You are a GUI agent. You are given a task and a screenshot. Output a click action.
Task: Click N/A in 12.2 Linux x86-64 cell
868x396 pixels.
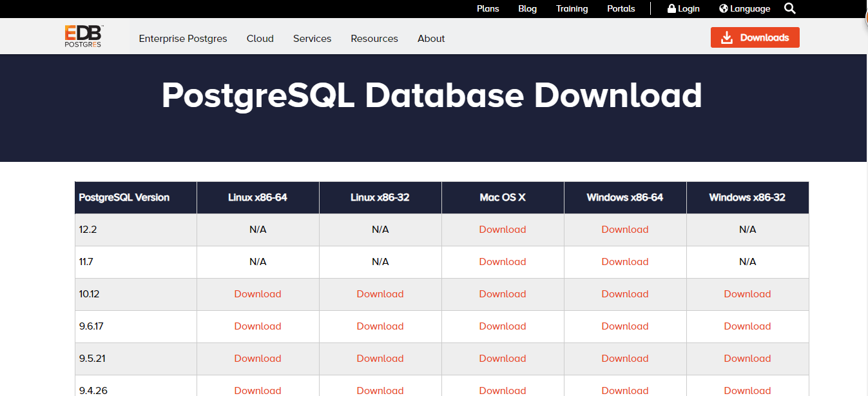click(x=258, y=230)
